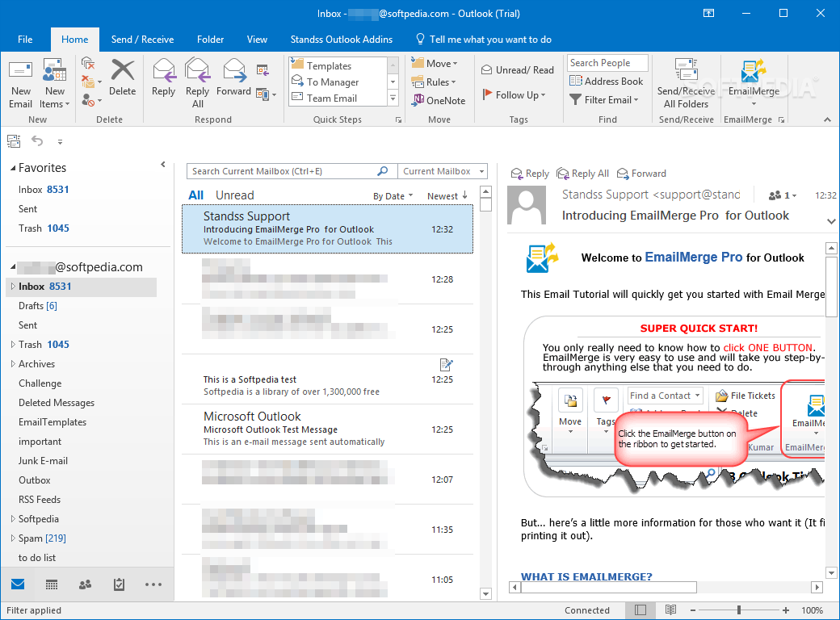
Task: Open the Junk dropdown icon
Action: (90, 99)
